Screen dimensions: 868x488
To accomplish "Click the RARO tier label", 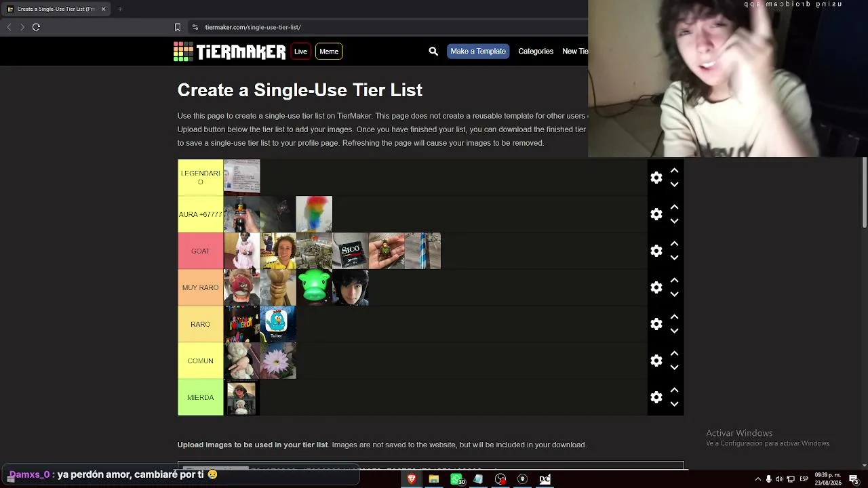I will (x=201, y=324).
